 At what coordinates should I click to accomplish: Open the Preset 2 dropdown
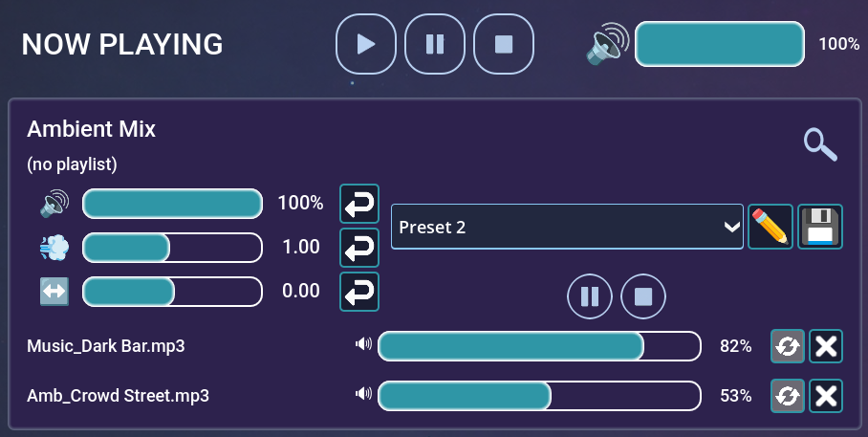click(x=567, y=227)
